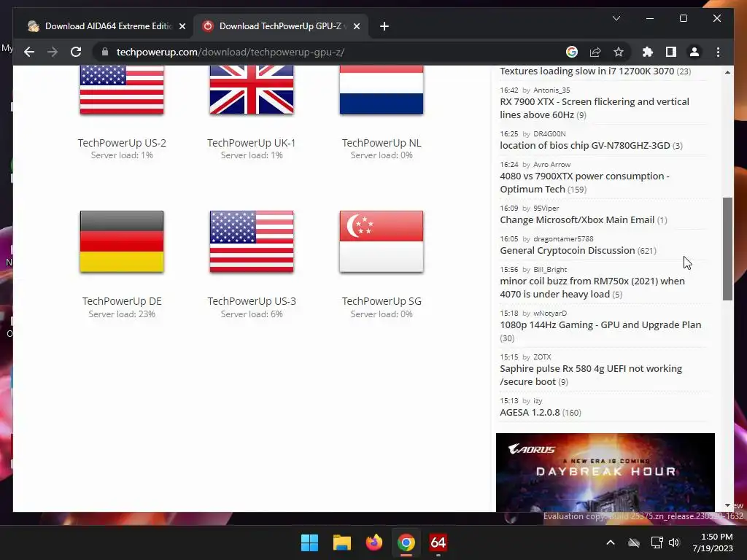Open the AORUS Daybreak Hour ad banner

605,472
